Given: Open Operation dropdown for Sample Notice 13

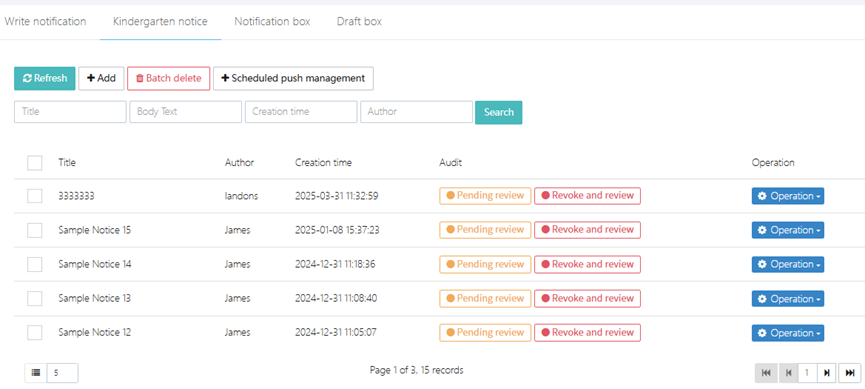Looking at the screenshot, I should pos(788,299).
